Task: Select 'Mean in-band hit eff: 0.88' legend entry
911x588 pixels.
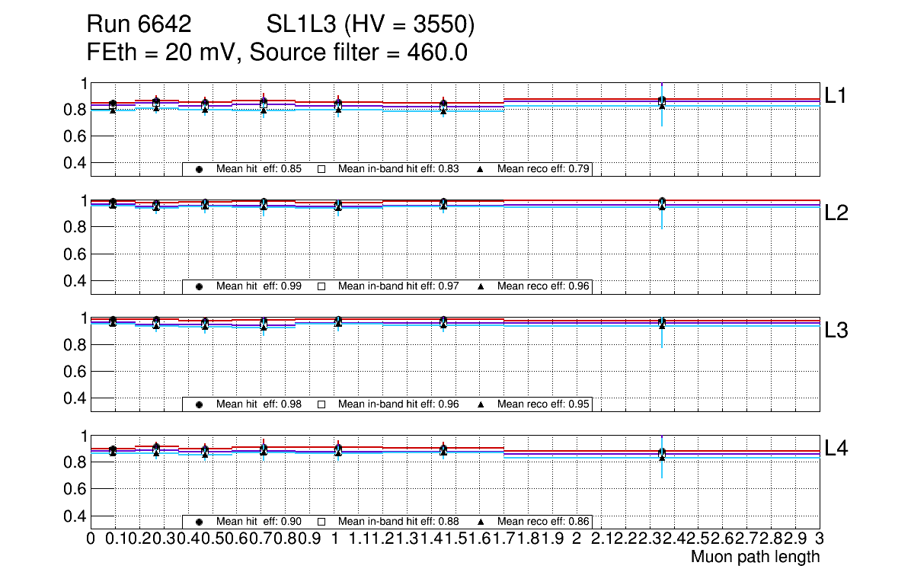Action: [x=398, y=522]
